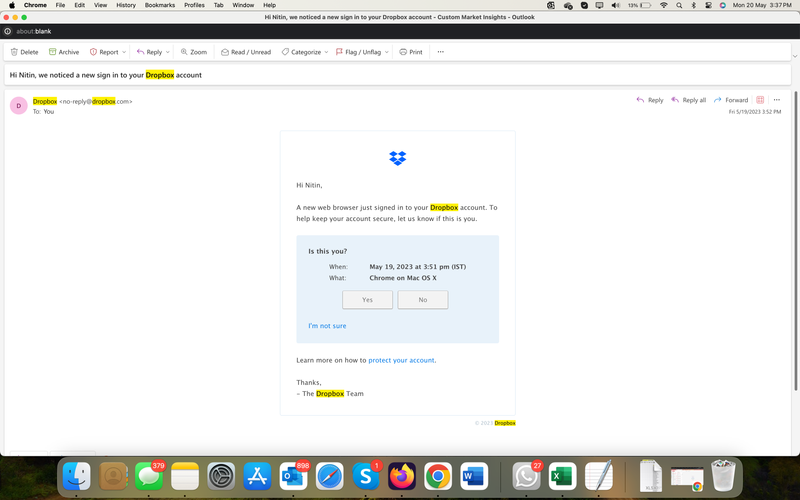Open Safari from the Dock
Image resolution: width=800 pixels, height=500 pixels.
330,476
